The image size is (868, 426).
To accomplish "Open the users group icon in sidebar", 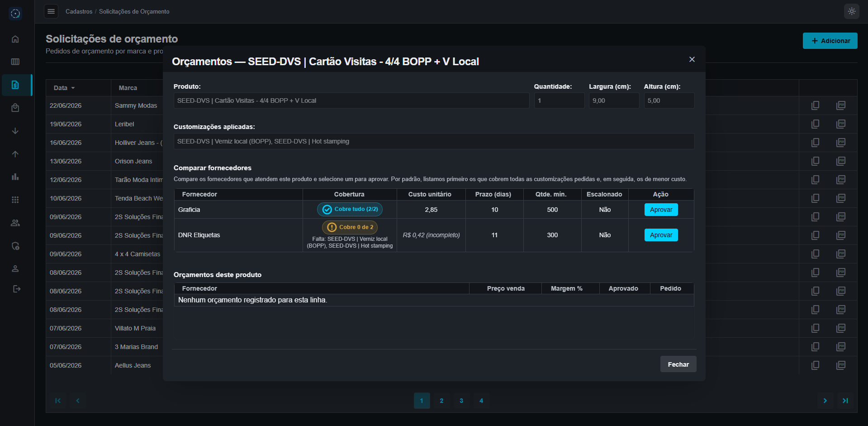I will [x=15, y=223].
